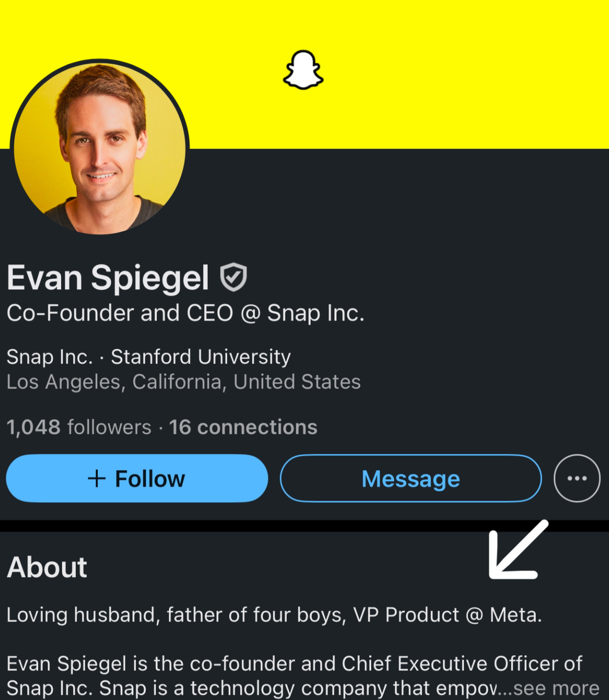Viewport: 609px width, 700px height.
Task: Click the white diagonal arrow
Action: tap(517, 551)
